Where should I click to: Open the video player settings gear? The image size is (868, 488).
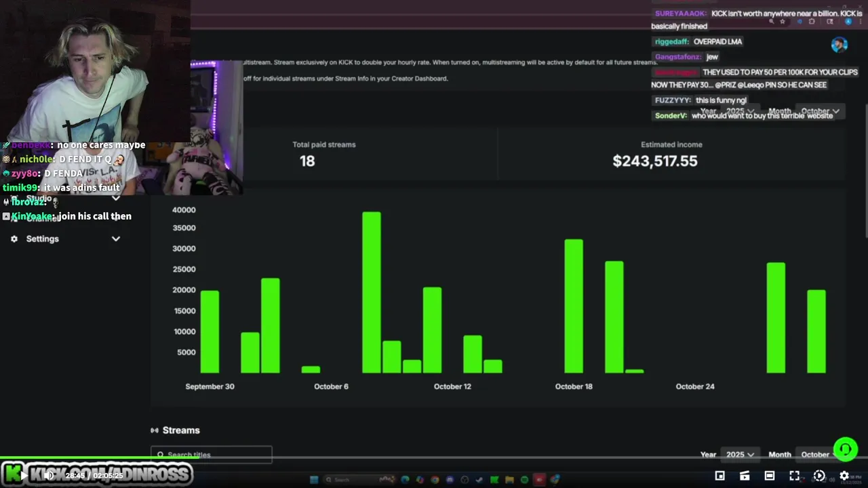[844, 476]
